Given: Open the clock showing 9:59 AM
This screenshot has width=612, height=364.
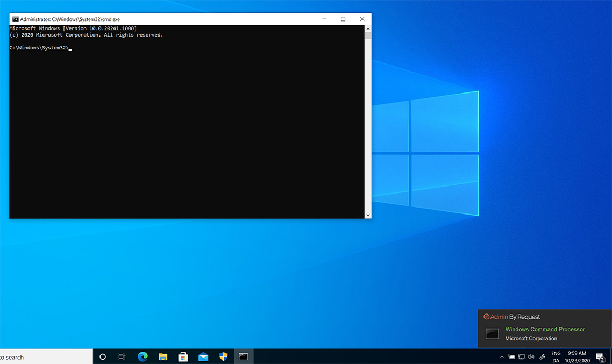Looking at the screenshot, I should pos(577,357).
